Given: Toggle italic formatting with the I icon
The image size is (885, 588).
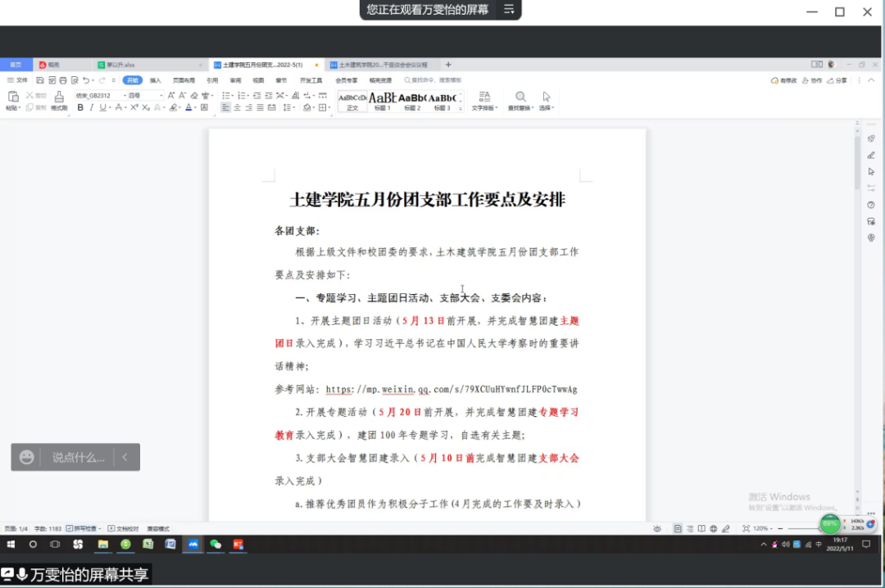Looking at the screenshot, I should [92, 107].
